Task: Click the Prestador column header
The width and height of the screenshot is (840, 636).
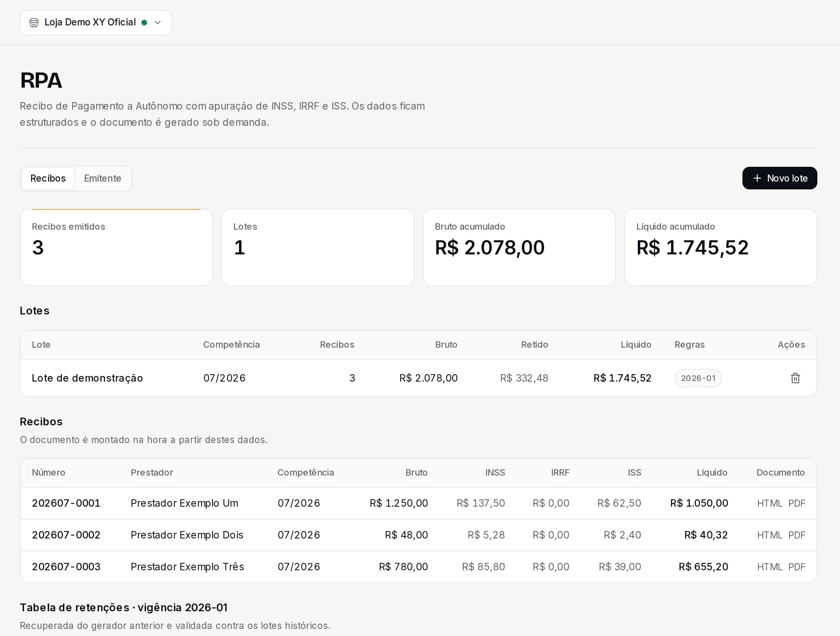Action: (x=152, y=472)
